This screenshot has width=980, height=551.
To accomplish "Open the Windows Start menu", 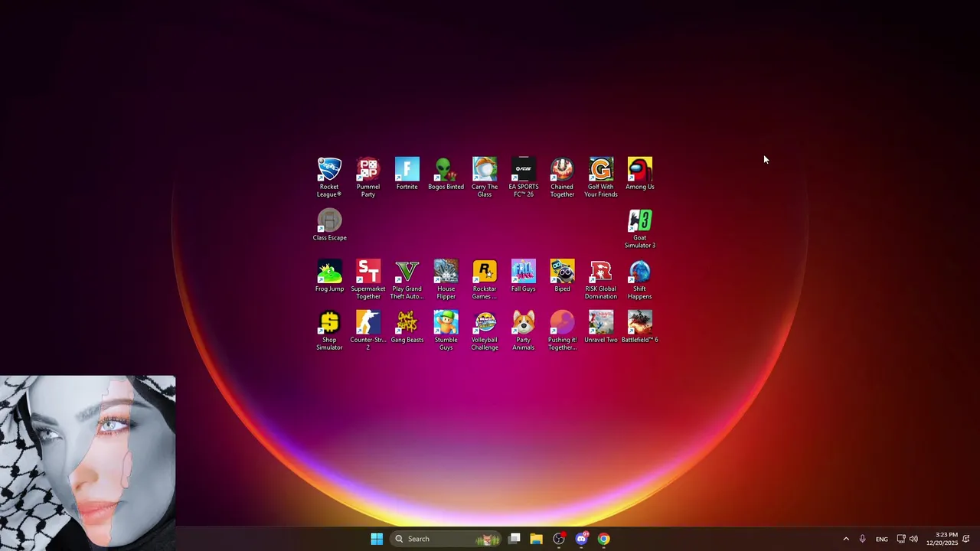I will [377, 539].
